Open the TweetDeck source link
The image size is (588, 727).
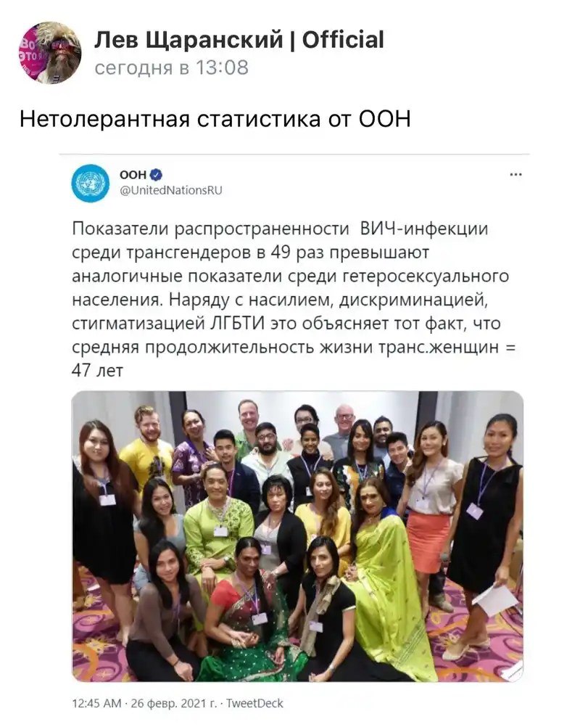pyautogui.click(x=254, y=703)
